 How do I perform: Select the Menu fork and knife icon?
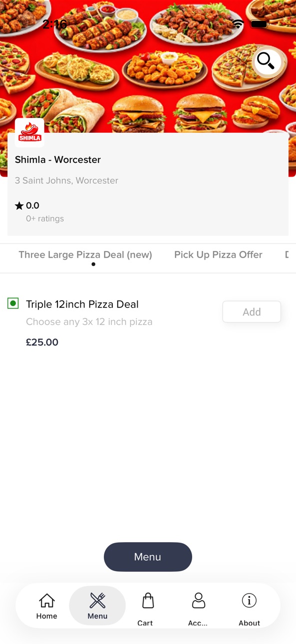tap(97, 601)
